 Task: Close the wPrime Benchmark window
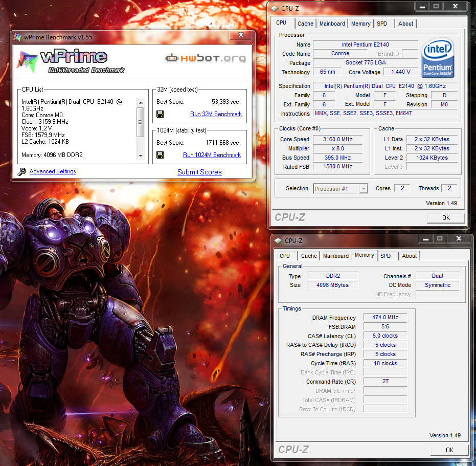241,35
